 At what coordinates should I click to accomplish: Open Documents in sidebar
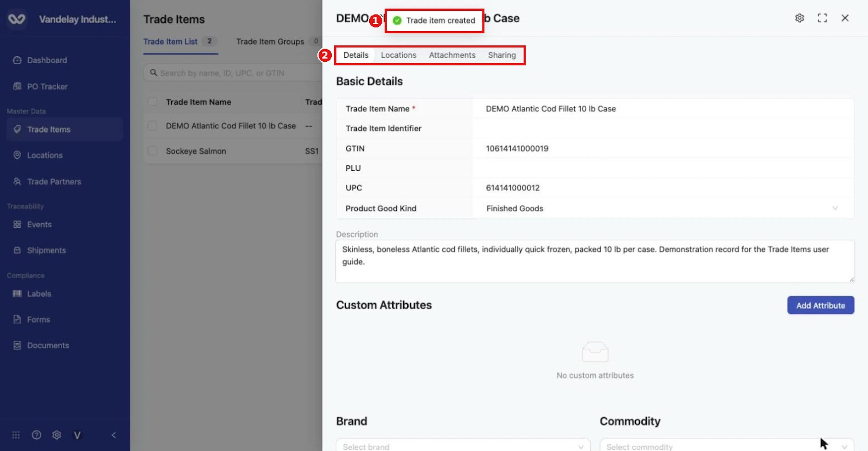point(48,345)
